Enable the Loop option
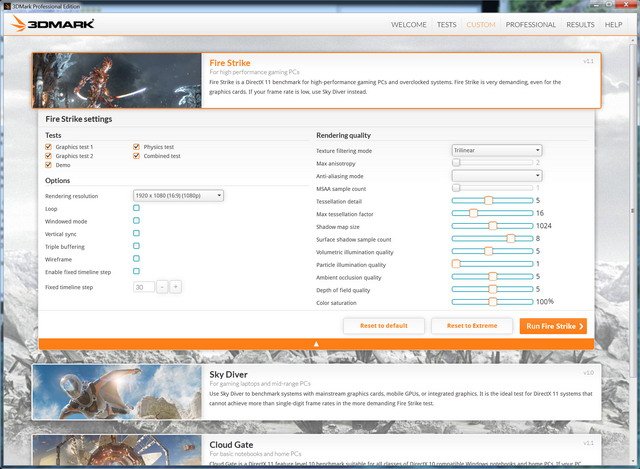The height and width of the screenshot is (469, 640). coord(136,208)
